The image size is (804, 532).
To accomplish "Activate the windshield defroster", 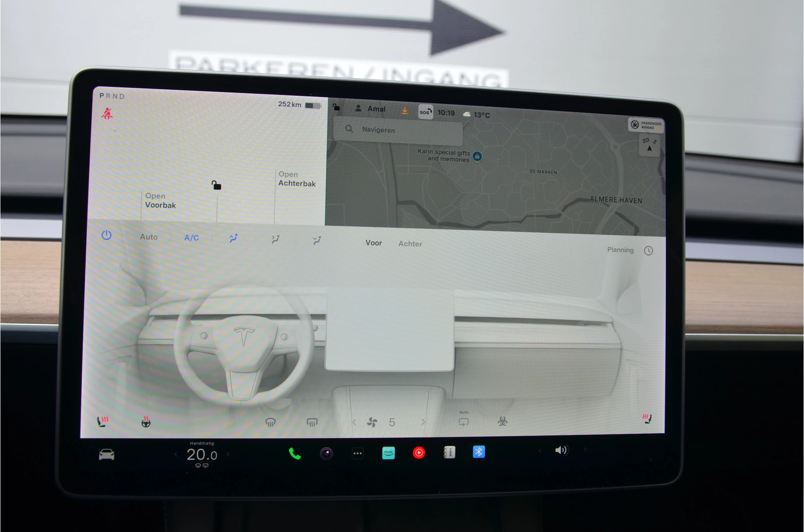I will [271, 422].
